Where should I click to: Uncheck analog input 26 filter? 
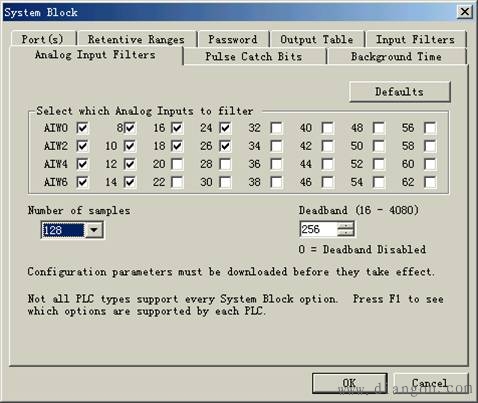coord(225,146)
